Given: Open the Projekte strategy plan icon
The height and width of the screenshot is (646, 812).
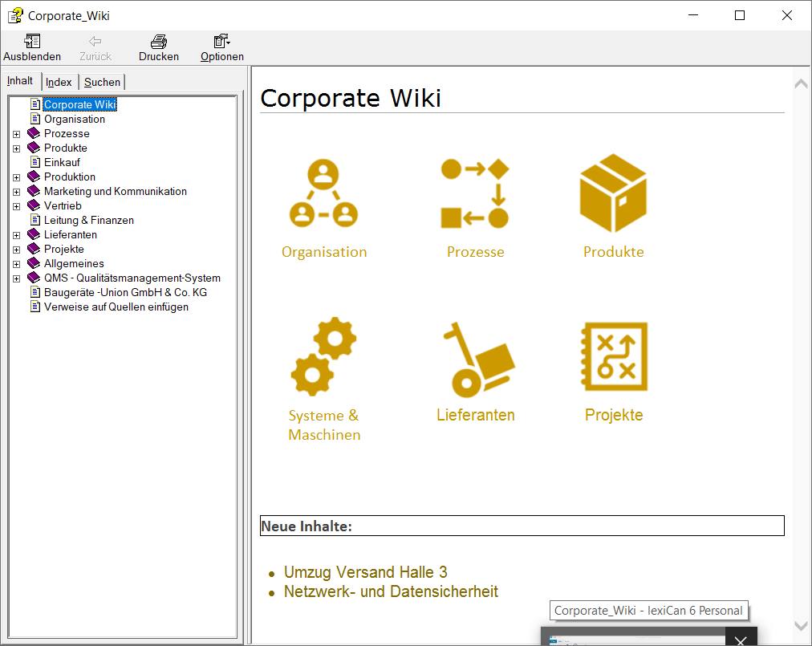Looking at the screenshot, I should point(613,357).
